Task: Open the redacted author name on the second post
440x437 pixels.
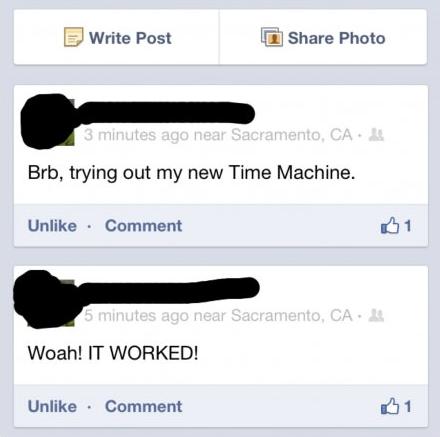Action: (x=170, y=291)
